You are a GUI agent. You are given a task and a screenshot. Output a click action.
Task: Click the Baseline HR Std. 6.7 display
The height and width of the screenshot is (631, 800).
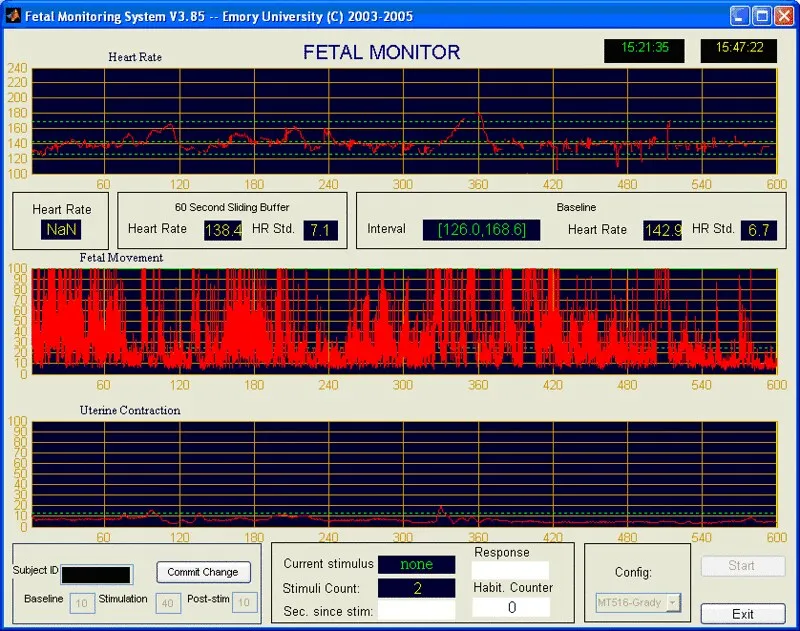[x=758, y=229]
